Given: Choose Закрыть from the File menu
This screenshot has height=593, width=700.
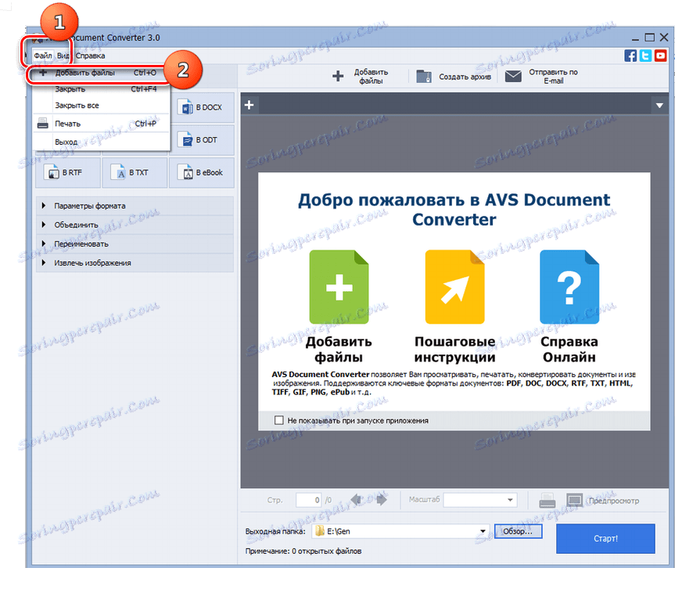Looking at the screenshot, I should (101, 89).
